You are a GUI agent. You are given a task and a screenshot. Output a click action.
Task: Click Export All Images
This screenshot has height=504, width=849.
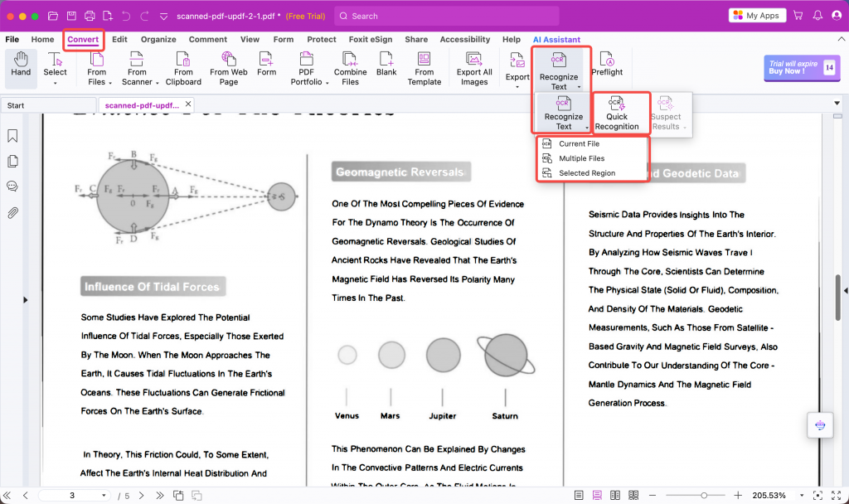474,68
